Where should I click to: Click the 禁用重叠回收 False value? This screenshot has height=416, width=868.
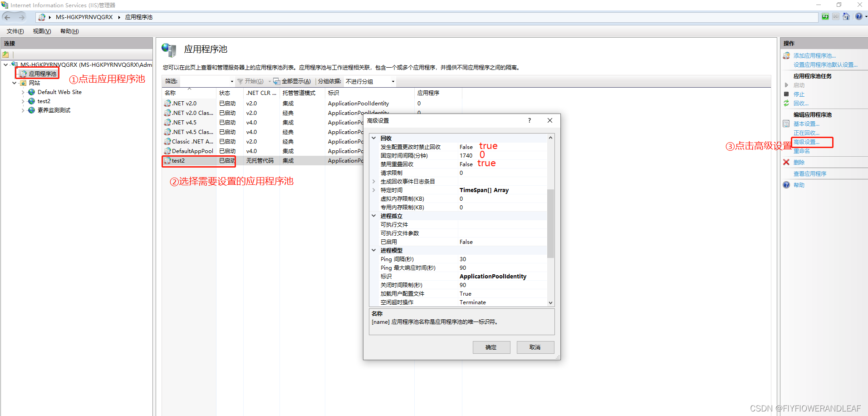[x=466, y=164]
